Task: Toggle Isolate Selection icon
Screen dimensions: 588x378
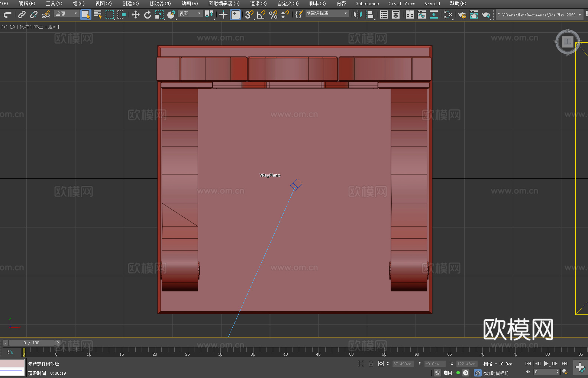Action: coord(361,364)
